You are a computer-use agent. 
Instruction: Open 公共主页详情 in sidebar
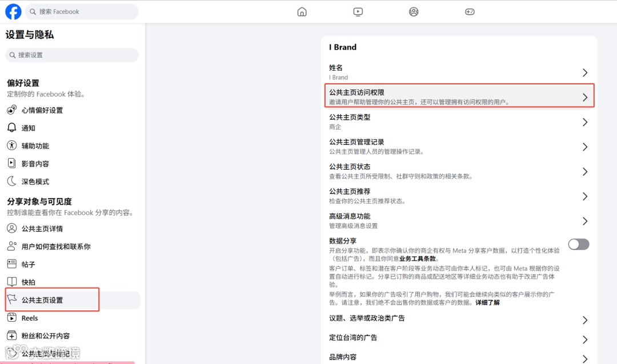pos(73,228)
